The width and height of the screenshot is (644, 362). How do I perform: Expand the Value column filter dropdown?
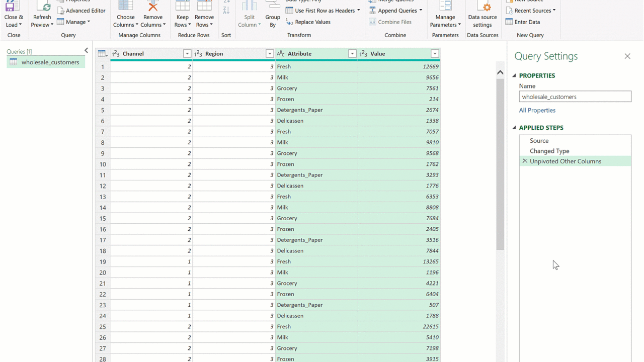[435, 54]
